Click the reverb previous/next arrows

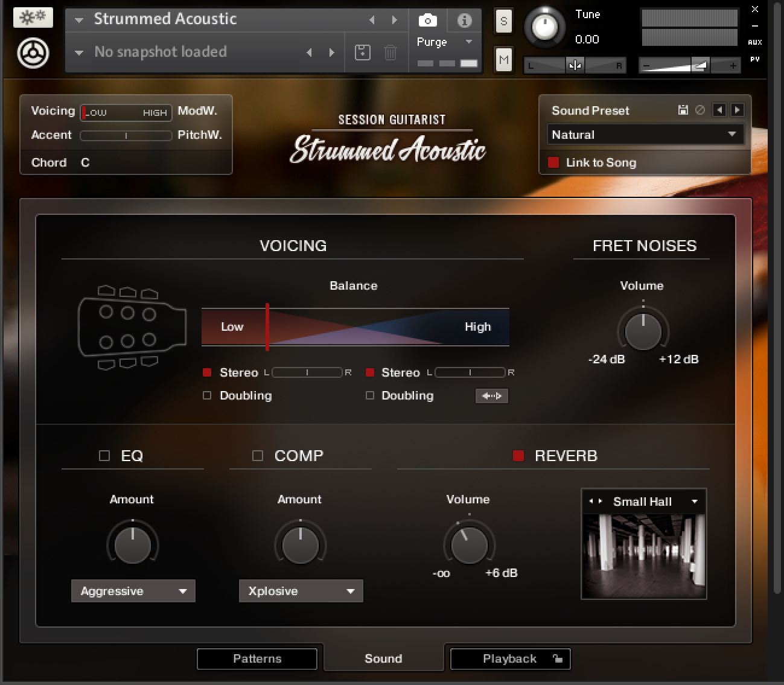pyautogui.click(x=595, y=502)
